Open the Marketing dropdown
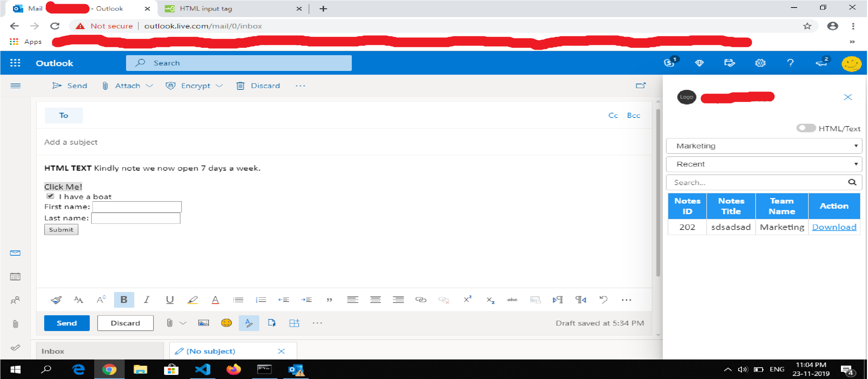Viewport: 868px width, 379px height. point(764,146)
